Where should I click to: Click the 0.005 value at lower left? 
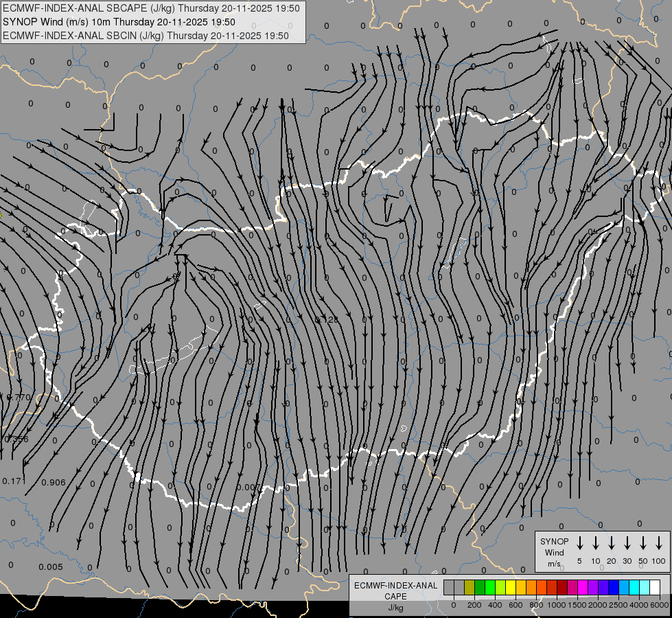pyautogui.click(x=51, y=567)
